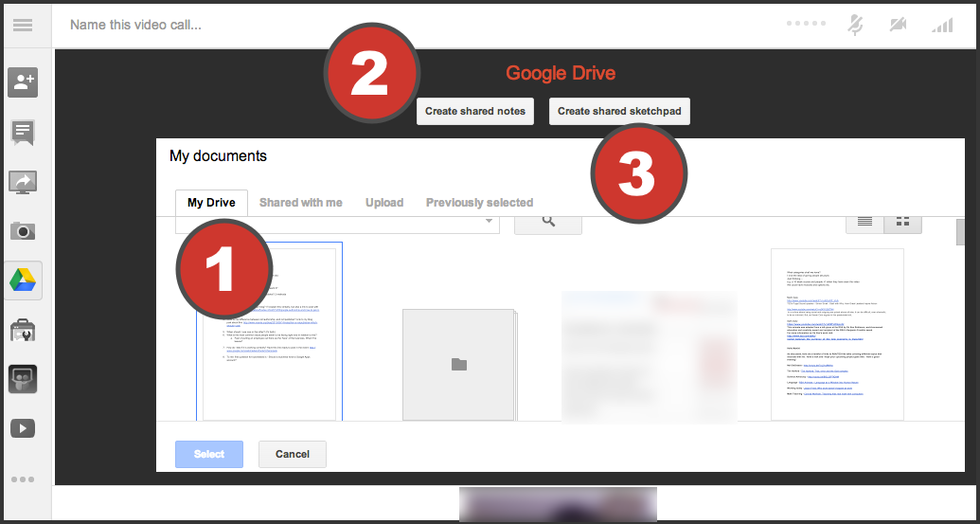Select the folder thumbnail
Viewport: 980px width, 524px height.
pos(459,365)
